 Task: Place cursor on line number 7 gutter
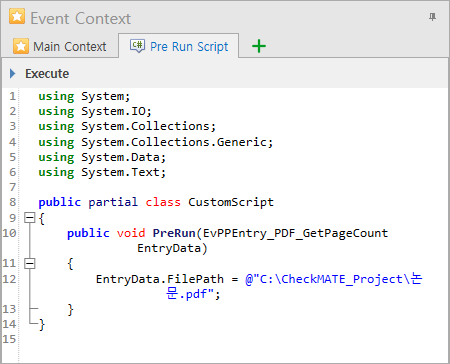coord(12,187)
